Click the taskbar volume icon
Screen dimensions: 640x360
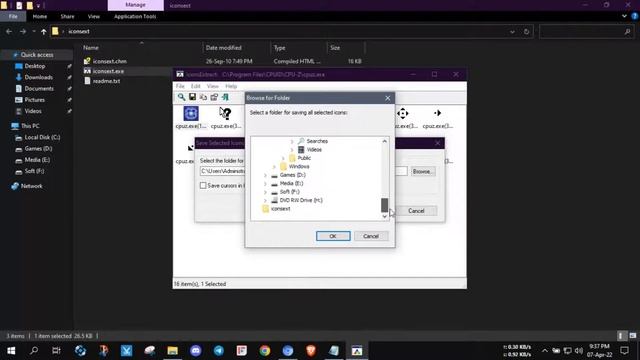point(579,351)
